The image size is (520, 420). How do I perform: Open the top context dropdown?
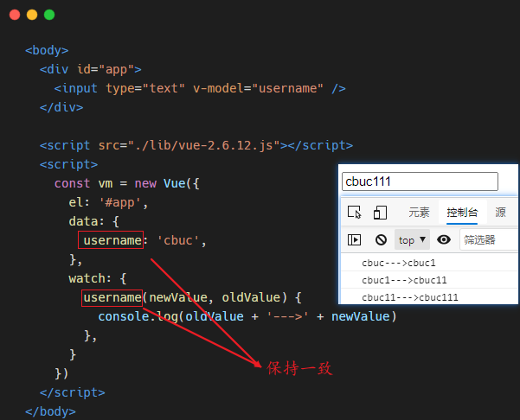pyautogui.click(x=412, y=240)
